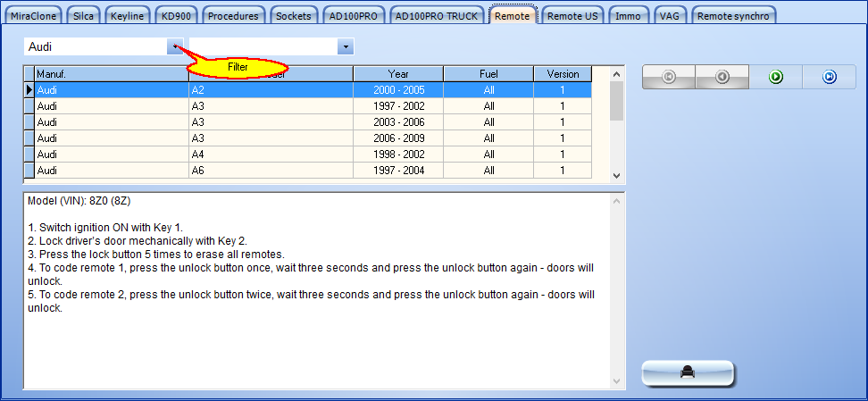
Task: Click step 3 about erasing all remotes
Action: [x=156, y=255]
